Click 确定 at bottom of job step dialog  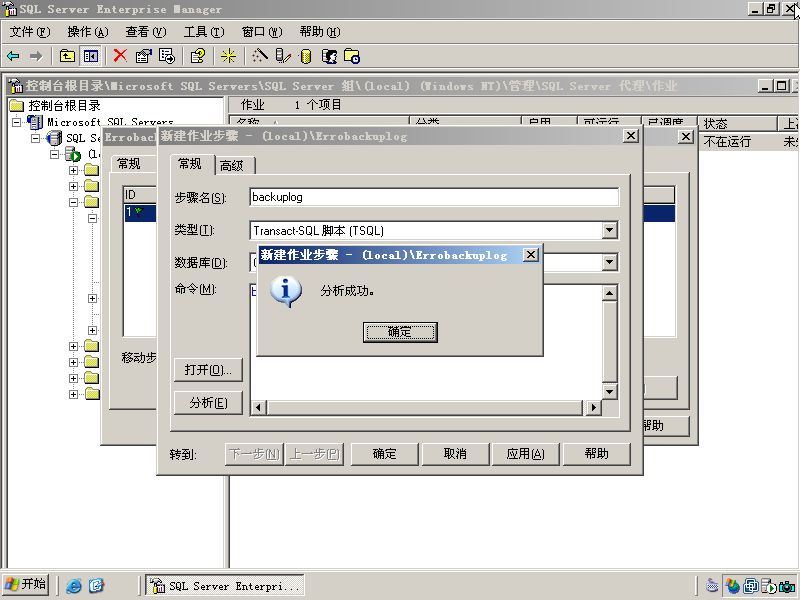click(x=385, y=454)
